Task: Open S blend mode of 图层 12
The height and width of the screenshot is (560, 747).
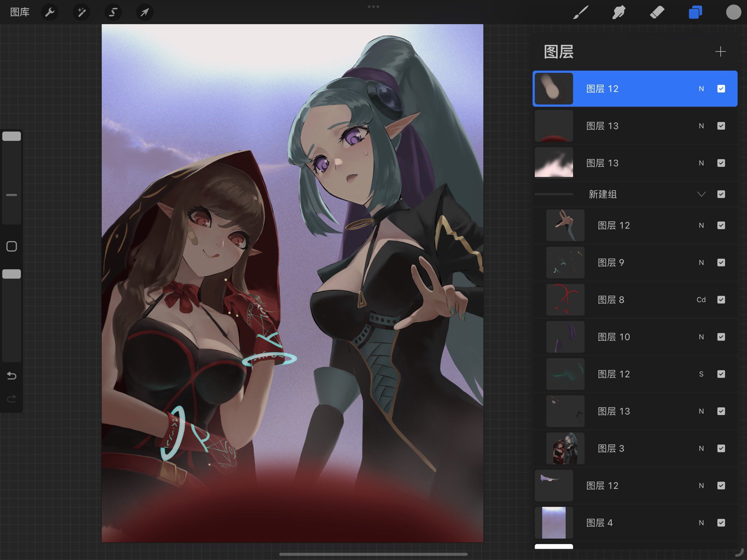Action: (701, 374)
